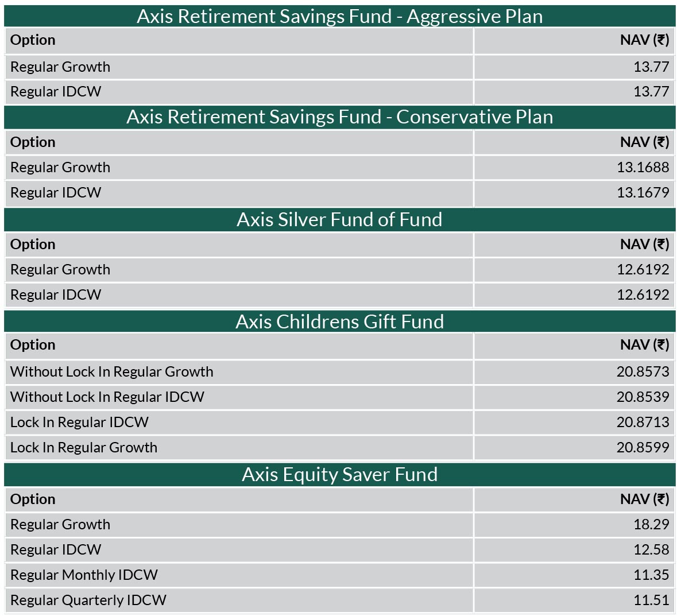Select Regular Growth label in Aggressive Plan table
The height and width of the screenshot is (616, 677).
coord(60,67)
